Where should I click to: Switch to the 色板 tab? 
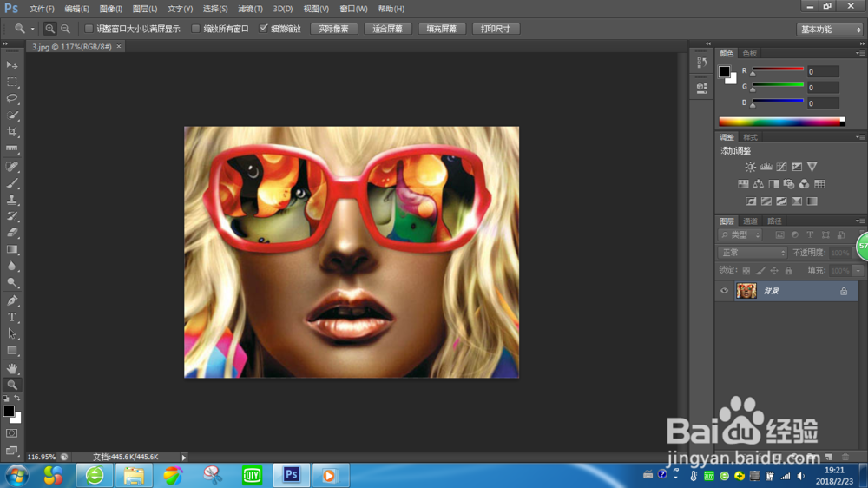[x=750, y=53]
